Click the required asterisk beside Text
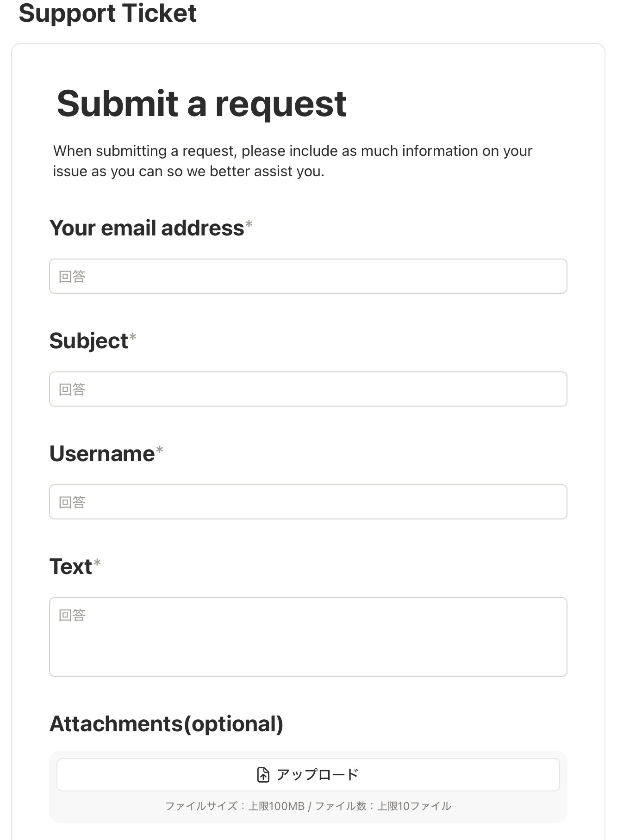This screenshot has height=840, width=617. 97,563
